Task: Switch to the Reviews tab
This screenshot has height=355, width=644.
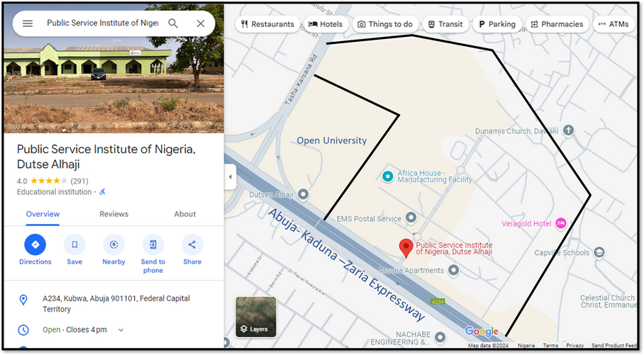Action: click(x=113, y=214)
